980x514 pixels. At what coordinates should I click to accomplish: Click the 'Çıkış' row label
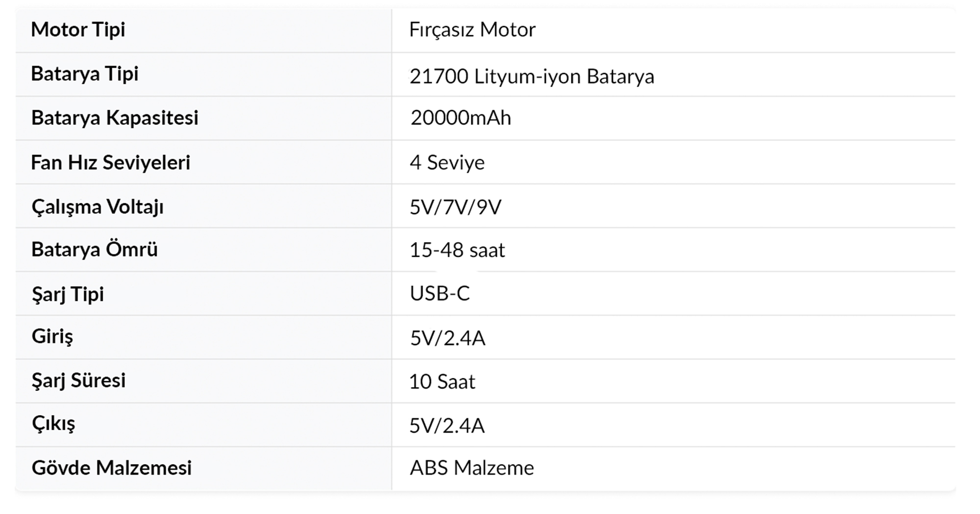click(53, 423)
